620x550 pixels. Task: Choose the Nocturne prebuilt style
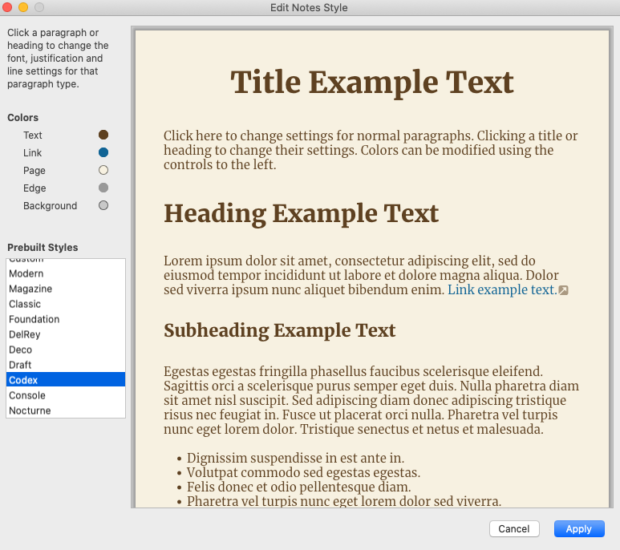tap(66, 410)
